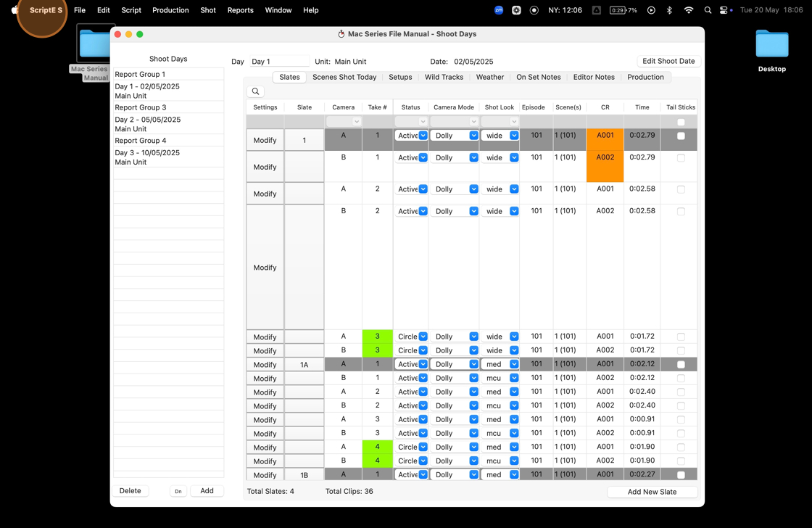Click the Bluetooth icon in menu bar
The height and width of the screenshot is (528, 812).
click(x=669, y=10)
